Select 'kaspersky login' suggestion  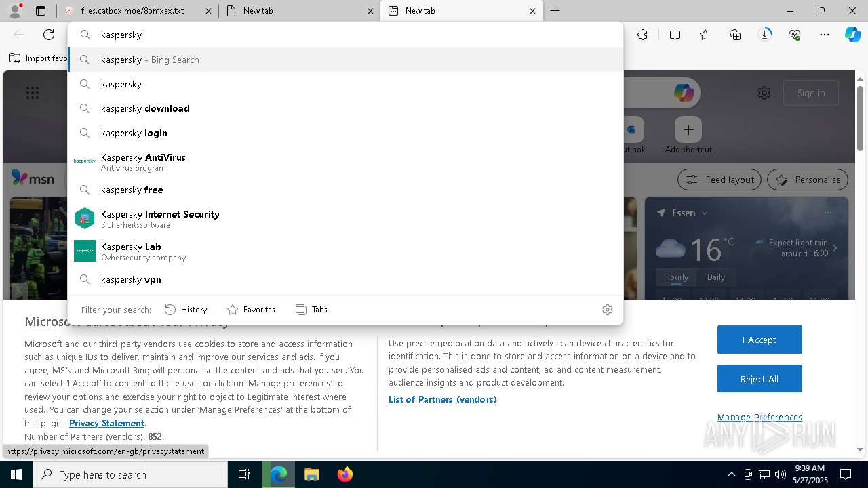[x=345, y=133]
